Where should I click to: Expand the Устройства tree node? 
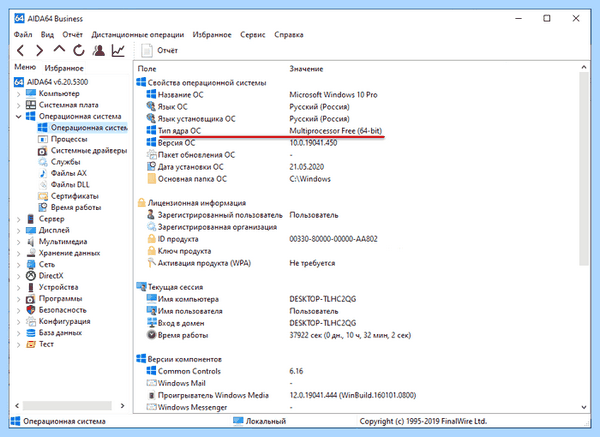[x=18, y=287]
